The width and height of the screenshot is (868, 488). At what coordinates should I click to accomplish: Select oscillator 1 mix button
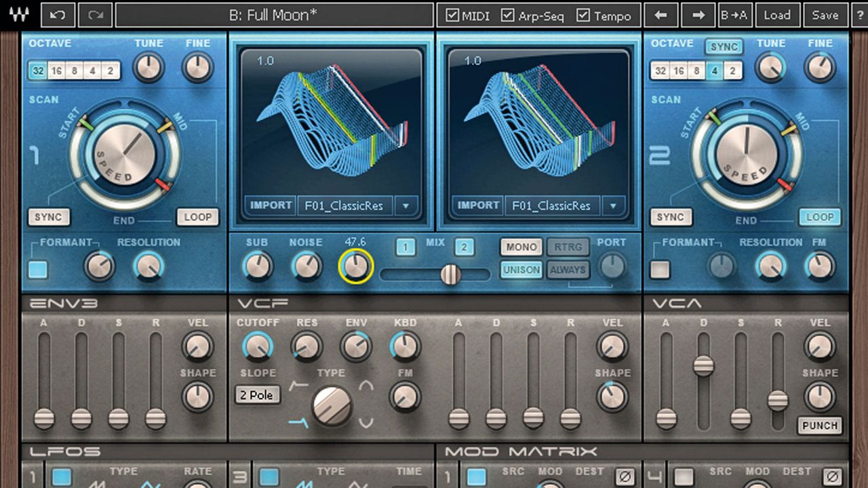coord(406,247)
